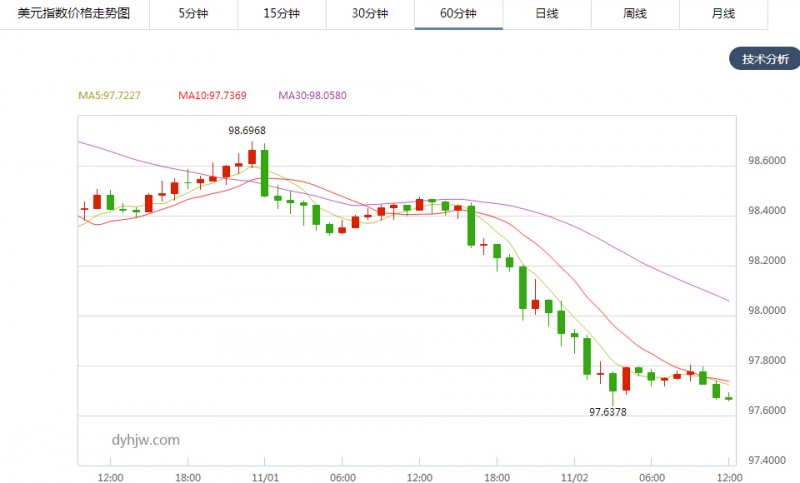Click the dyhjw.com watermark
The width and height of the screenshot is (800, 483).
[x=145, y=440]
